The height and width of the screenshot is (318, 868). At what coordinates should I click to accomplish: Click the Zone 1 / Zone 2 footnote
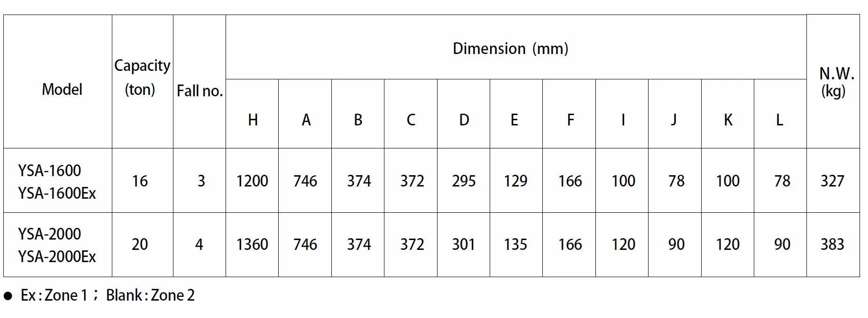(107, 295)
